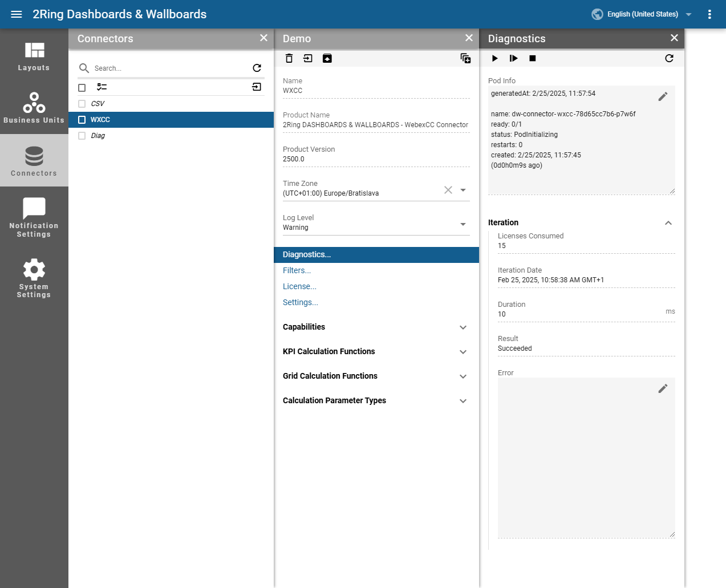
Task: Start the connector with play button
Action: point(495,58)
